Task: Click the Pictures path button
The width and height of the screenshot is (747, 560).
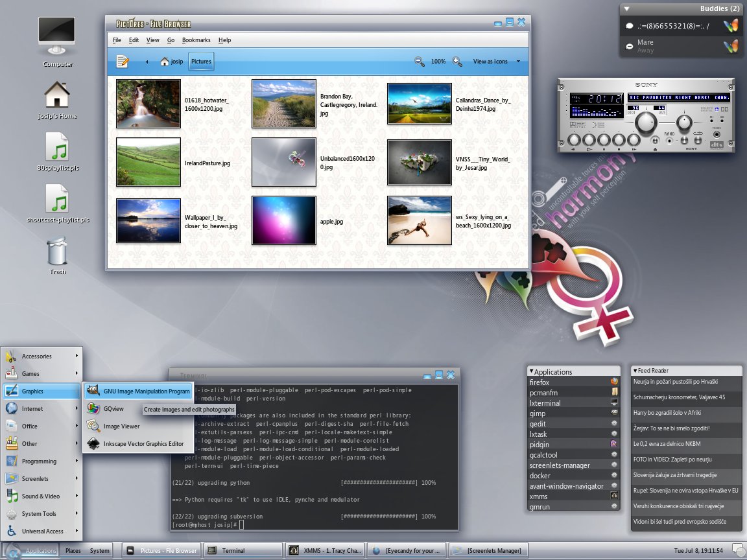Action: [201, 62]
